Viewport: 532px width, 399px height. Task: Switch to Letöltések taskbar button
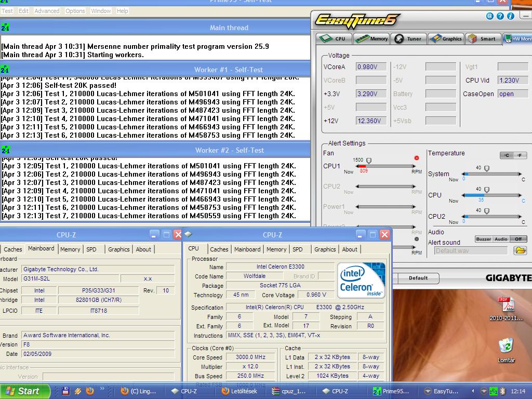click(x=241, y=391)
